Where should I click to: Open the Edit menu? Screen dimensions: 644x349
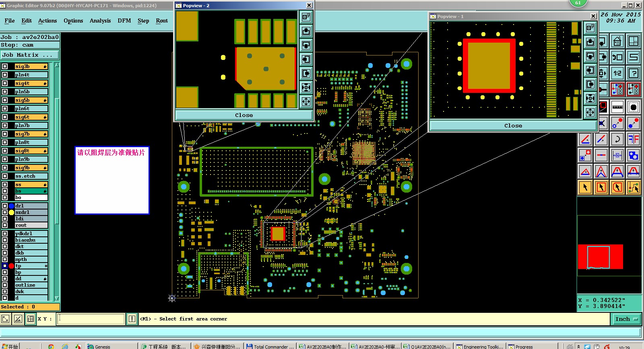pyautogui.click(x=27, y=21)
